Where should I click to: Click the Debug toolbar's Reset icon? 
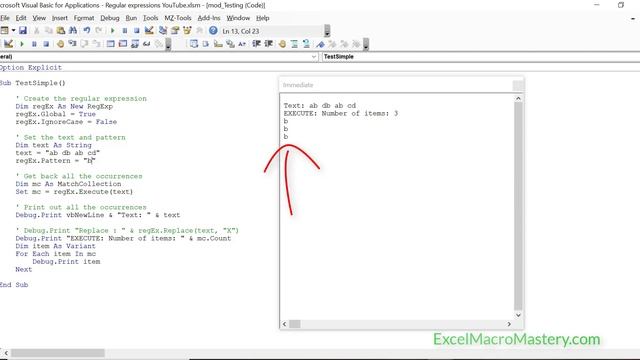pyautogui.click(x=46, y=44)
